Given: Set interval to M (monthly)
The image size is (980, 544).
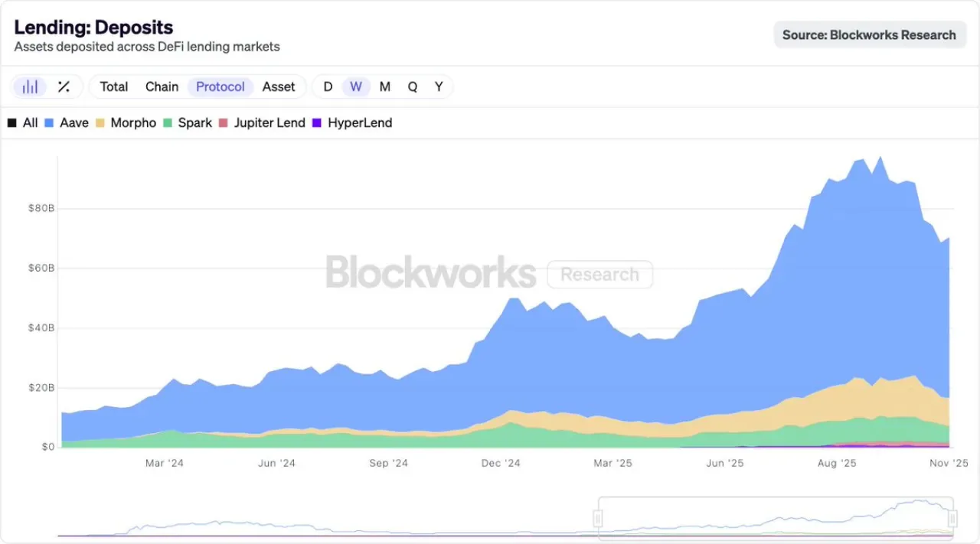Looking at the screenshot, I should 385,86.
